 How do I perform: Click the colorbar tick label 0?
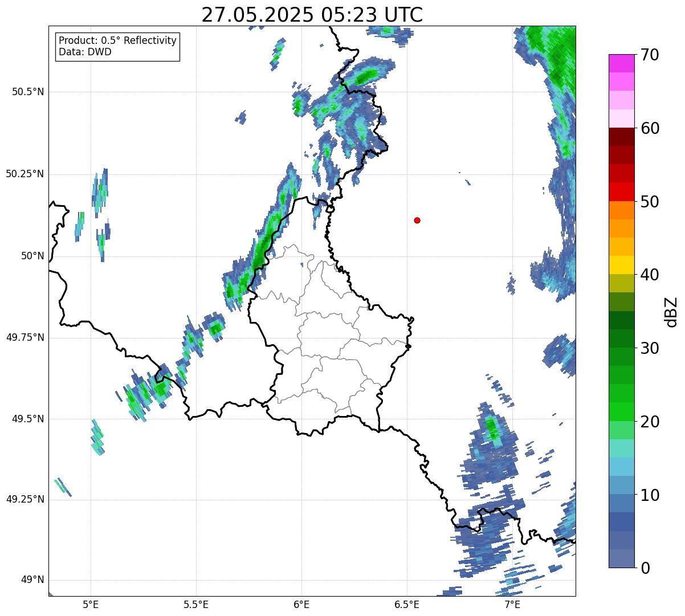coord(645,568)
